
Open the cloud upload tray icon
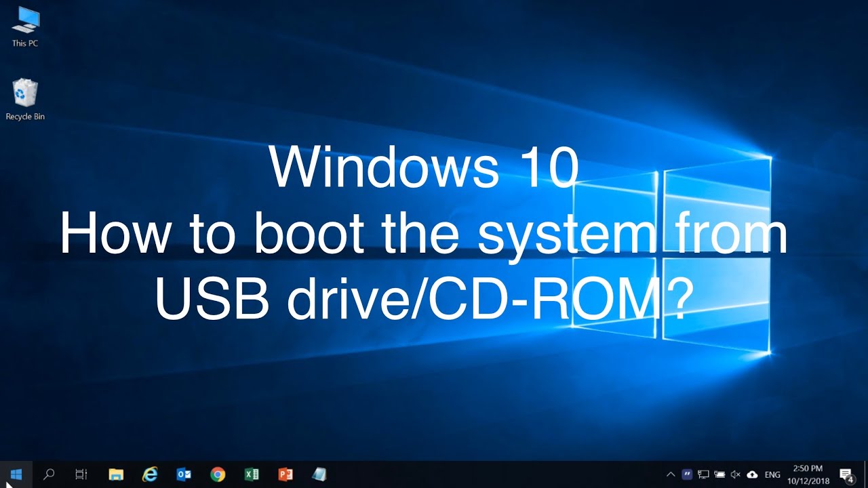752,474
